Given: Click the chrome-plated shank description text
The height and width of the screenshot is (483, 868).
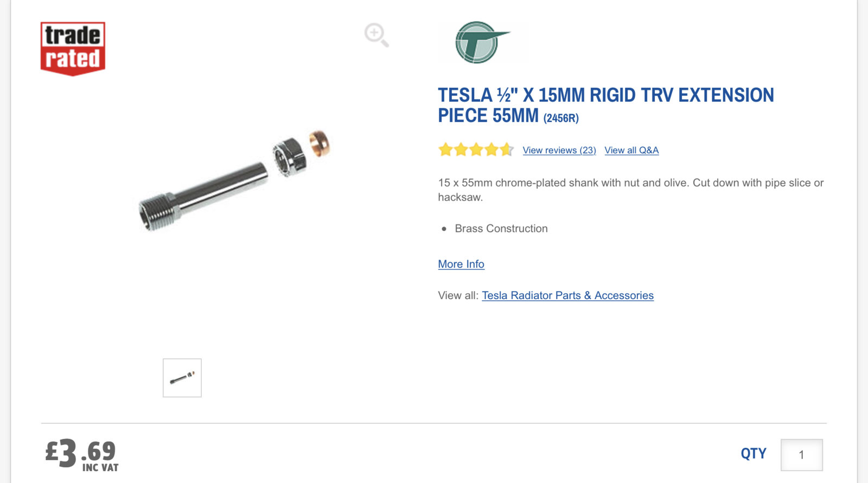Looking at the screenshot, I should coord(630,190).
